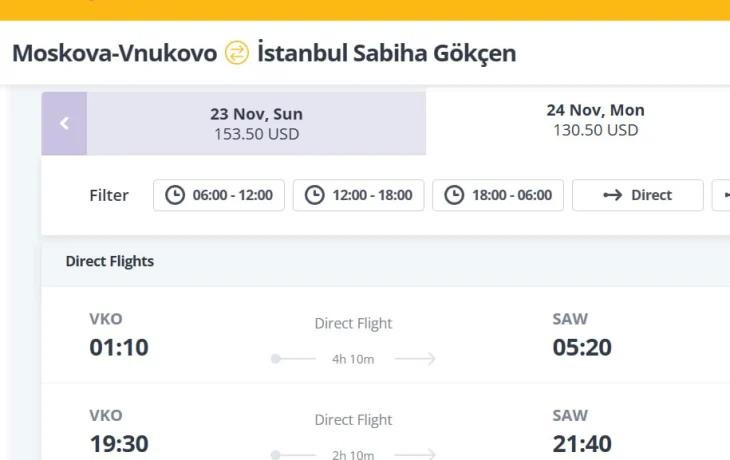This screenshot has height=460, width=730.
Task: Click the clock icon beside 18:00 - 06:00
Action: [x=455, y=195]
